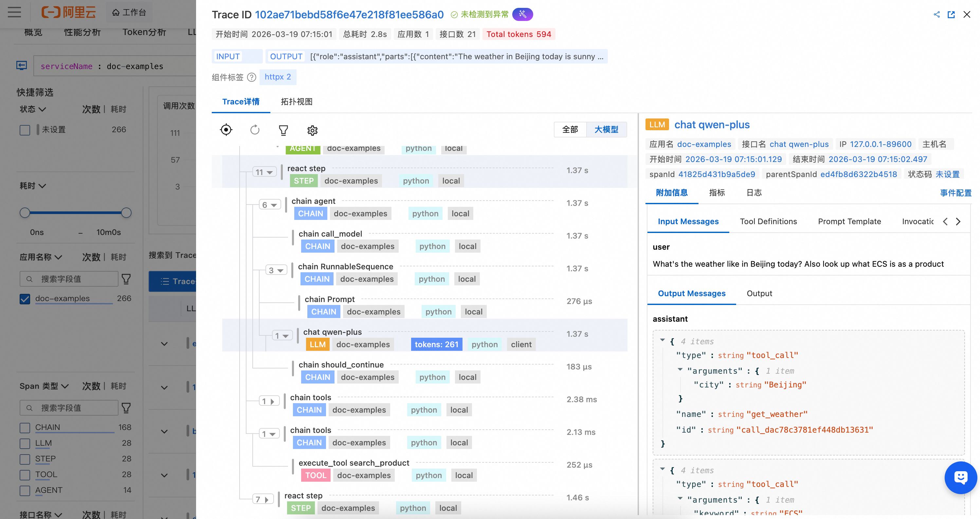
Task: Click the trace ID link 102ae71bebd58f6e47e218f81ee586a0
Action: click(349, 14)
